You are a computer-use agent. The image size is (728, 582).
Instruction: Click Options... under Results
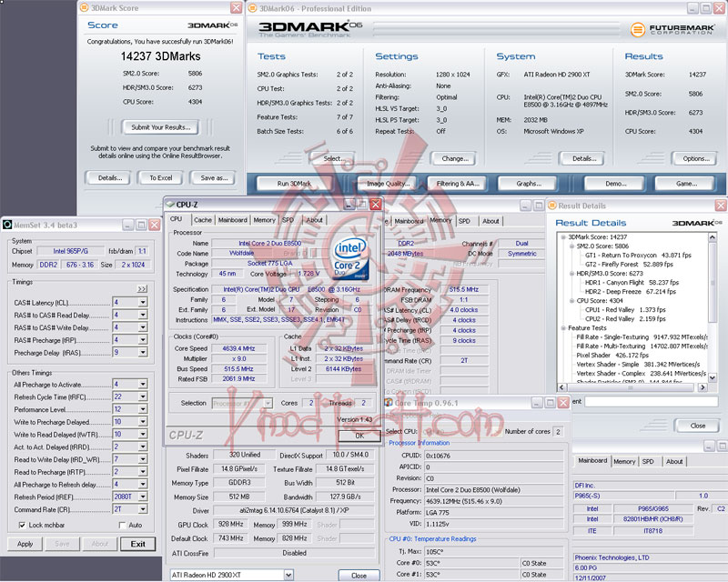pos(696,159)
